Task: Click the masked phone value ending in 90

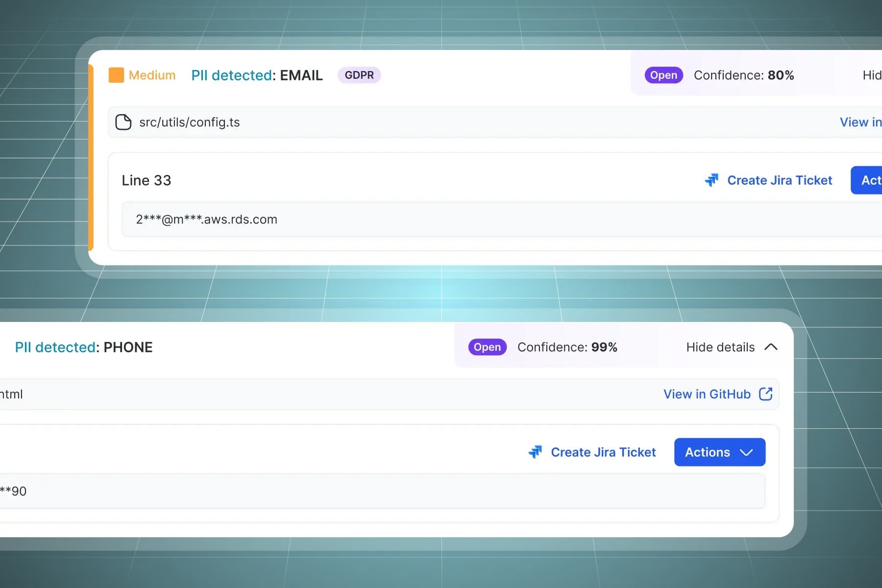Action: pos(15,491)
